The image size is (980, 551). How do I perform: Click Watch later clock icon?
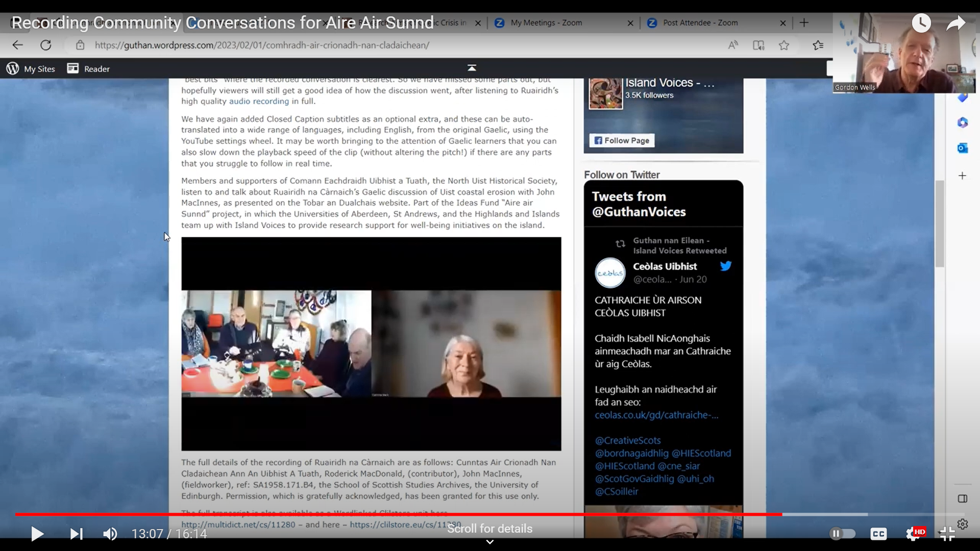[x=921, y=23]
